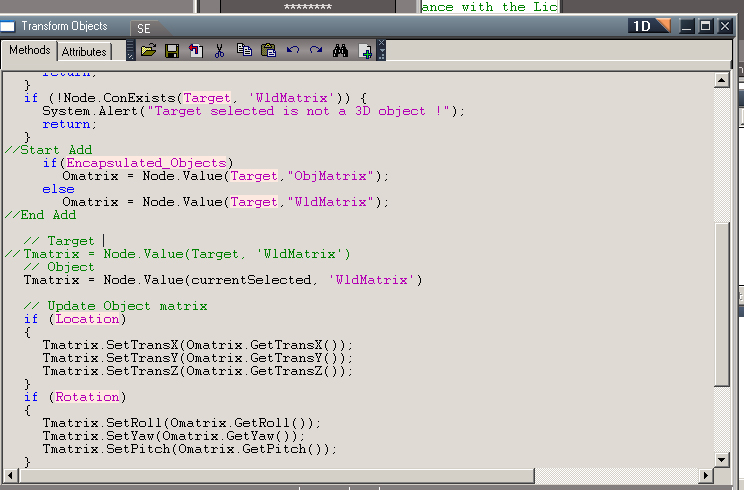744x490 pixels.
Task: Click the "// Target" comment line
Action: (x=59, y=241)
